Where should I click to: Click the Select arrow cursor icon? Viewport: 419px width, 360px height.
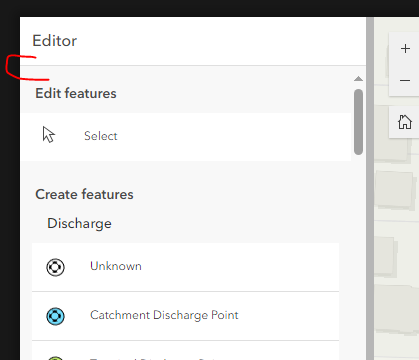(49, 135)
